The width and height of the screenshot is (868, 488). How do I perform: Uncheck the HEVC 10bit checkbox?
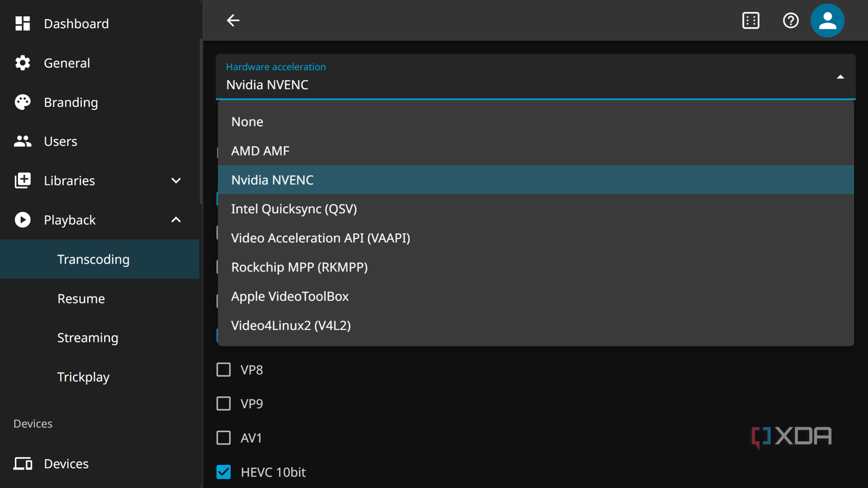pyautogui.click(x=223, y=472)
